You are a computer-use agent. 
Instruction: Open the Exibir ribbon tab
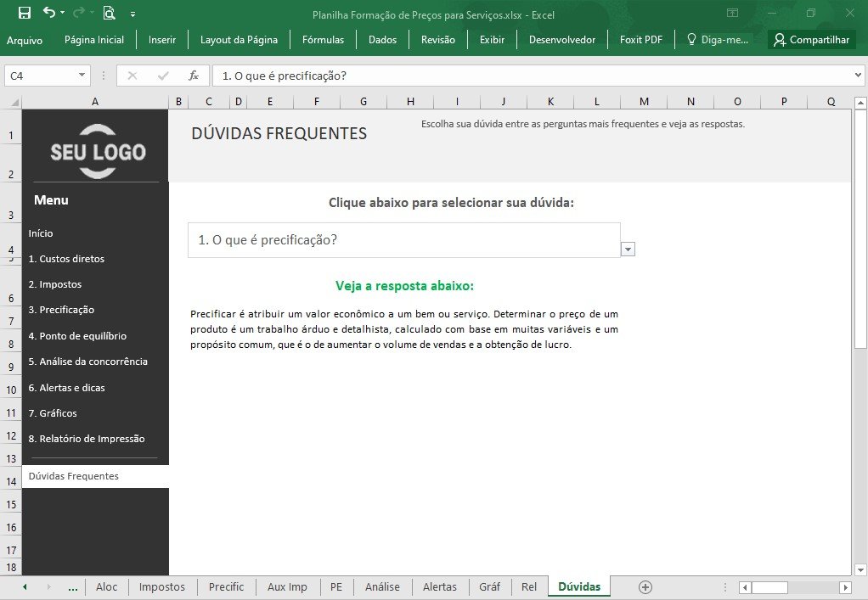click(492, 40)
